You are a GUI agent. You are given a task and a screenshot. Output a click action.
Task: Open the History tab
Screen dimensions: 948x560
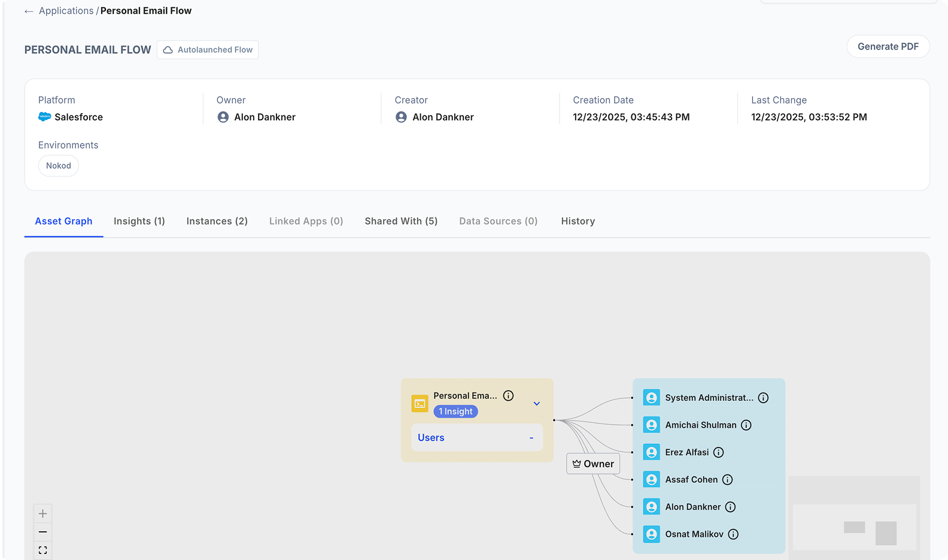pyautogui.click(x=578, y=221)
